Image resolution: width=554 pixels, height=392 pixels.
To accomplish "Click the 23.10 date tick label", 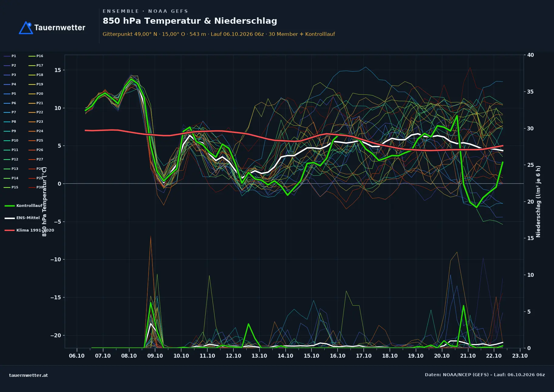I will click(x=520, y=356).
